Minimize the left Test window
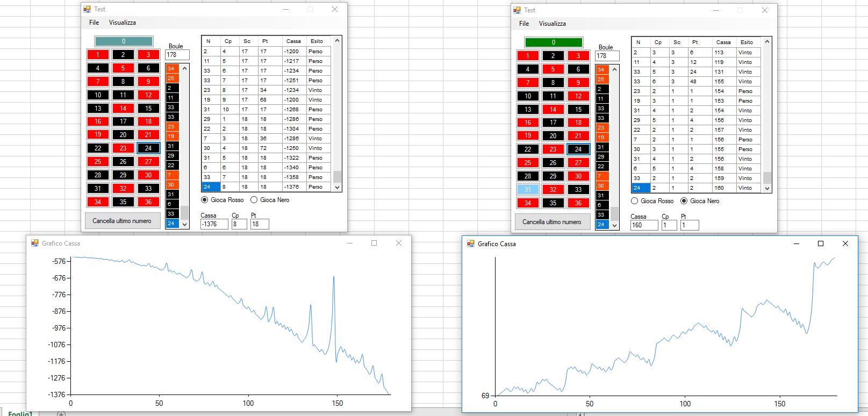Viewport: 868px width, 416px height. 286,9
